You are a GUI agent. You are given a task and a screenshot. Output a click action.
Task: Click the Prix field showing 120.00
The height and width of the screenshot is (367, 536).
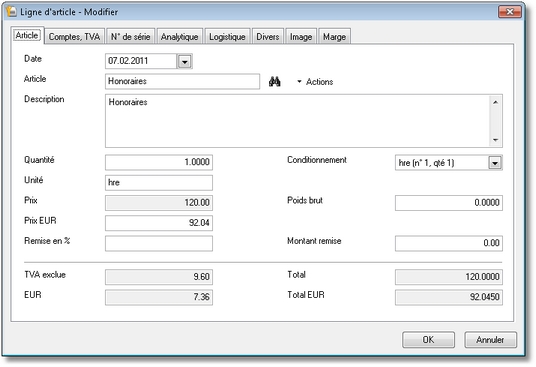click(159, 203)
